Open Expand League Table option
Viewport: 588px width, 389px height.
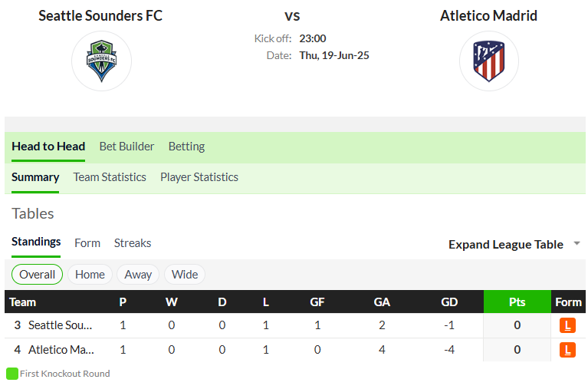pos(505,245)
